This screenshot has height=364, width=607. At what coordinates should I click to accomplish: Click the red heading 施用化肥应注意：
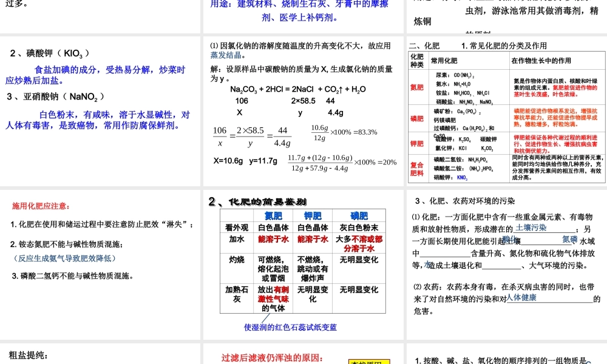(41, 206)
